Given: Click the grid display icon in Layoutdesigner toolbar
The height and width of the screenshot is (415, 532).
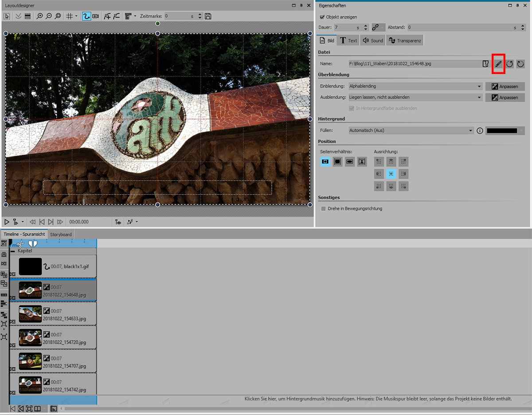Looking at the screenshot, I should pyautogui.click(x=69, y=16).
